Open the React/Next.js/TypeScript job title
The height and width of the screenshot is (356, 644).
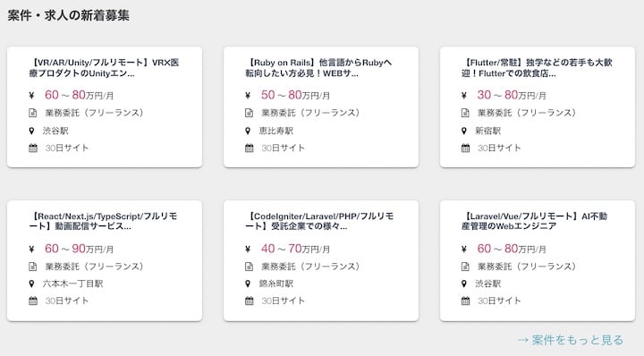[x=103, y=221]
